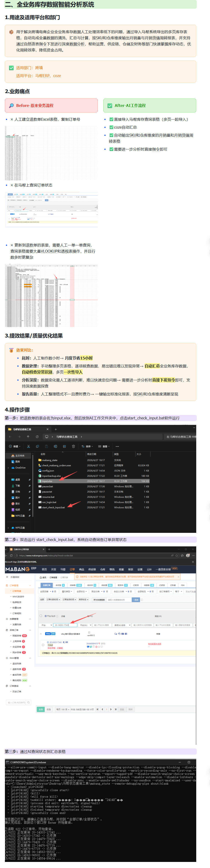Expand the OneDrive tree node in Explorer

8,468
